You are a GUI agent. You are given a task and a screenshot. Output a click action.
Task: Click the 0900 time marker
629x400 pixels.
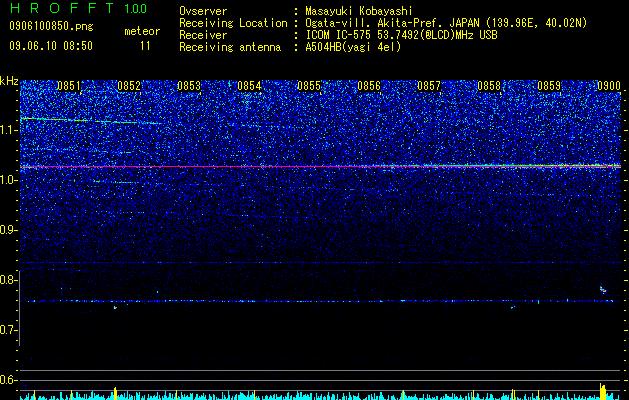click(x=609, y=86)
